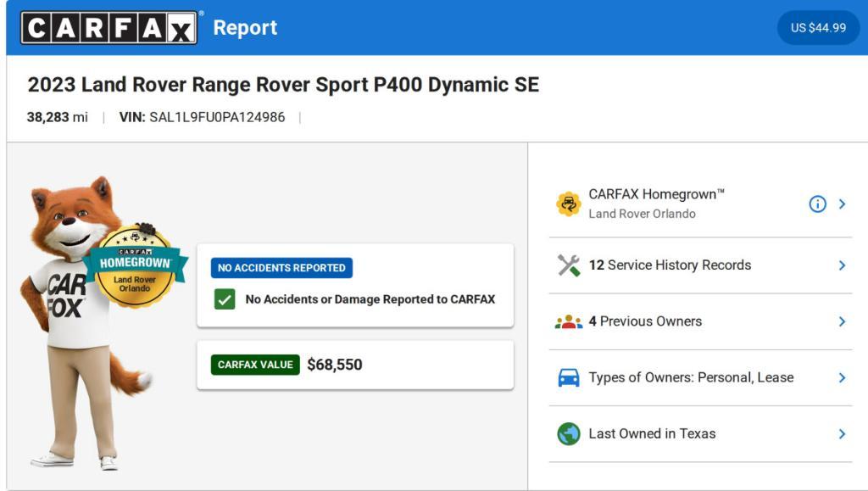Click No Accidents or Damage Reported text
This screenshot has width=868, height=491.
click(x=370, y=299)
